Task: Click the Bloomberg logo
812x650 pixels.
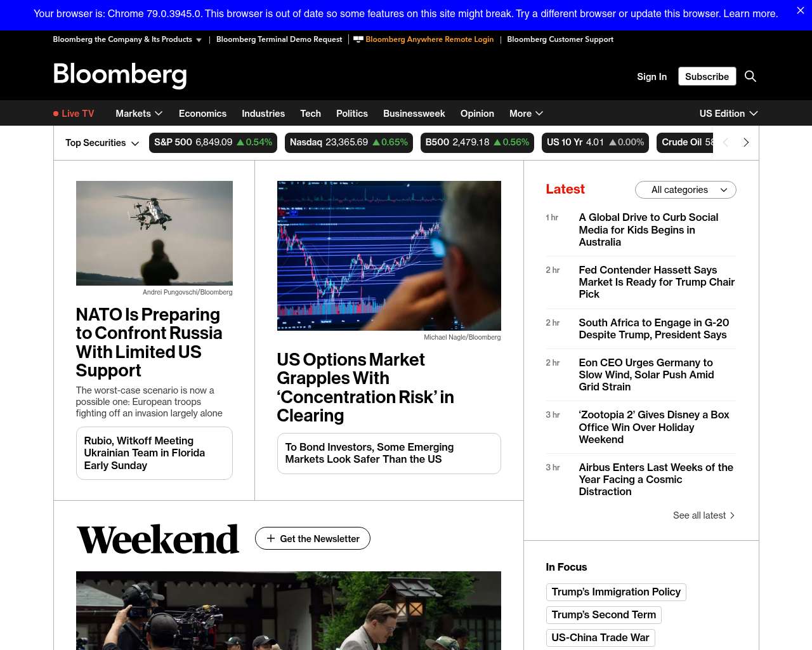Action: pyautogui.click(x=120, y=75)
